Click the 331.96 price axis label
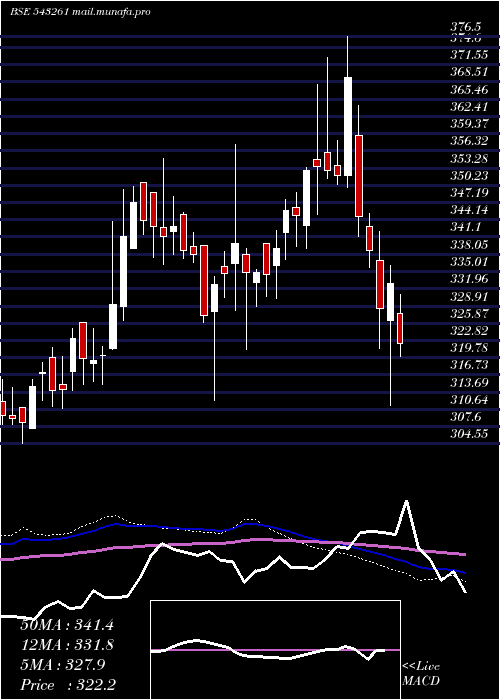500x700 pixels. point(469,279)
